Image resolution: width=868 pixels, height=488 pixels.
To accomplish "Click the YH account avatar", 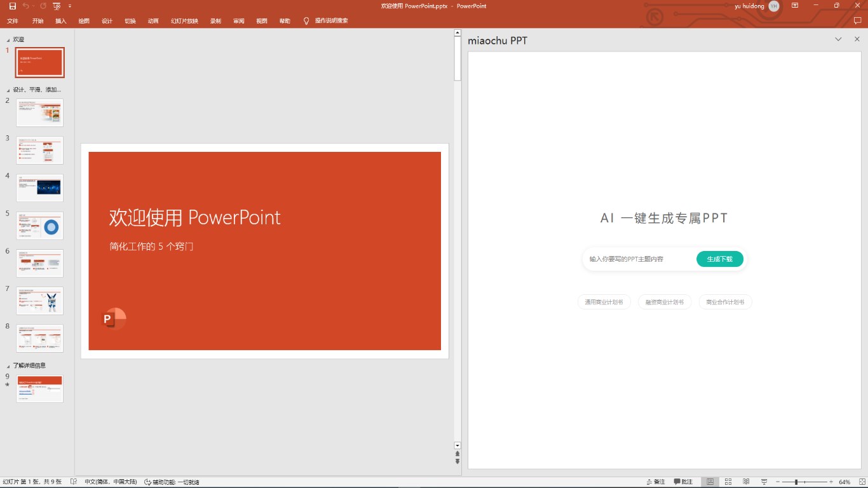I will (x=774, y=6).
